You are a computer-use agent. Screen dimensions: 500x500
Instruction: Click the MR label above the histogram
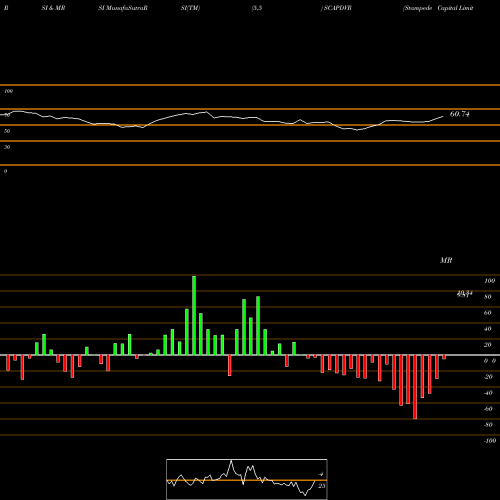446,260
